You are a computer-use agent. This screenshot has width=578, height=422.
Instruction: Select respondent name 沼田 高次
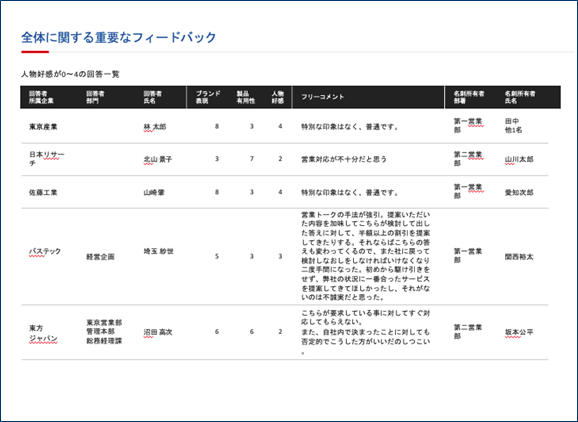[158, 332]
